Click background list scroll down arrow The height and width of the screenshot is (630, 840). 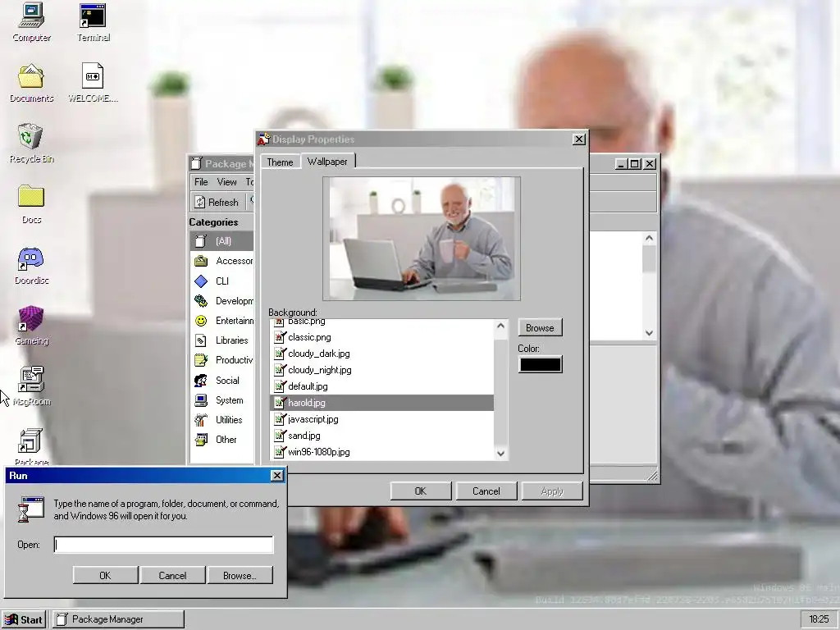click(500, 453)
